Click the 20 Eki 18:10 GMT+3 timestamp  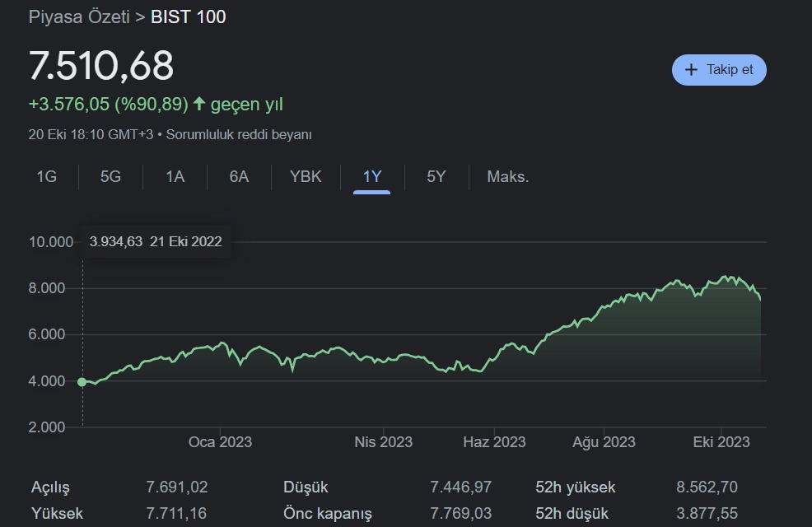coord(91,134)
